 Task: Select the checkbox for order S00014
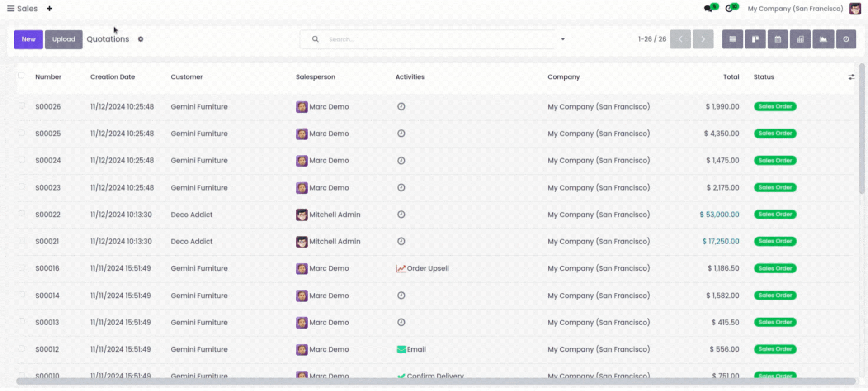tap(21, 294)
